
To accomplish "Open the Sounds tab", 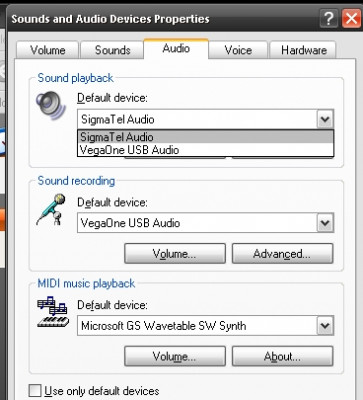I will (x=112, y=50).
